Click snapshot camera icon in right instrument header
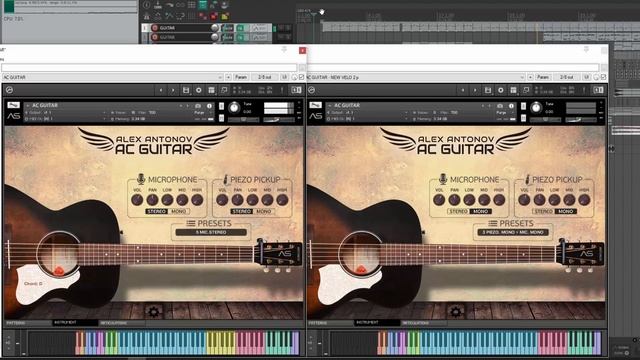The height and width of the screenshot is (360, 640). pyautogui.click(x=500, y=106)
